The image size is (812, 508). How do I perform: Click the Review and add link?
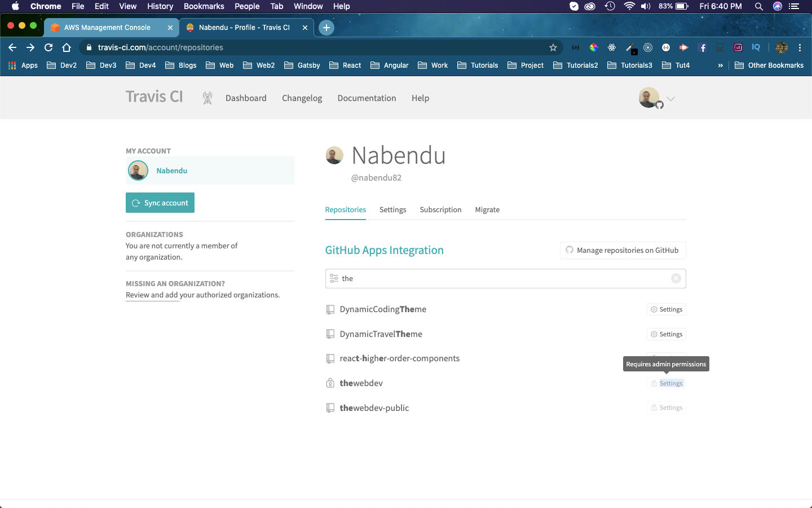[x=152, y=295]
